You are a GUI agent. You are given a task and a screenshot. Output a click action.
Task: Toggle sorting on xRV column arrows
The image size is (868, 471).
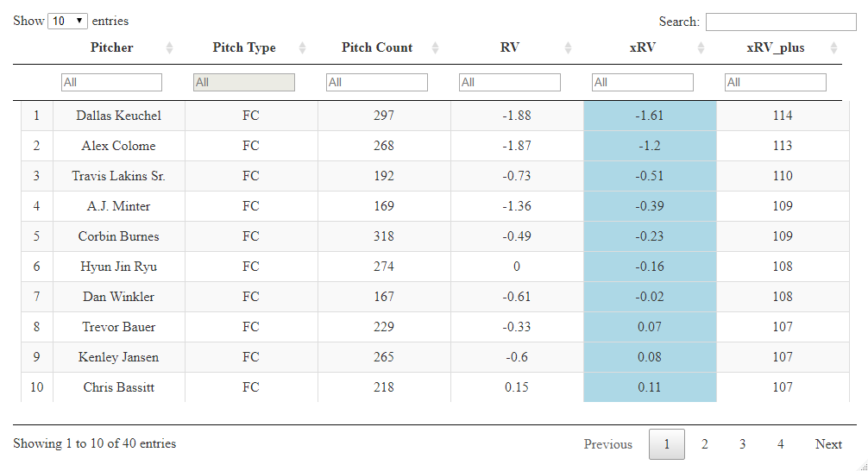click(701, 48)
